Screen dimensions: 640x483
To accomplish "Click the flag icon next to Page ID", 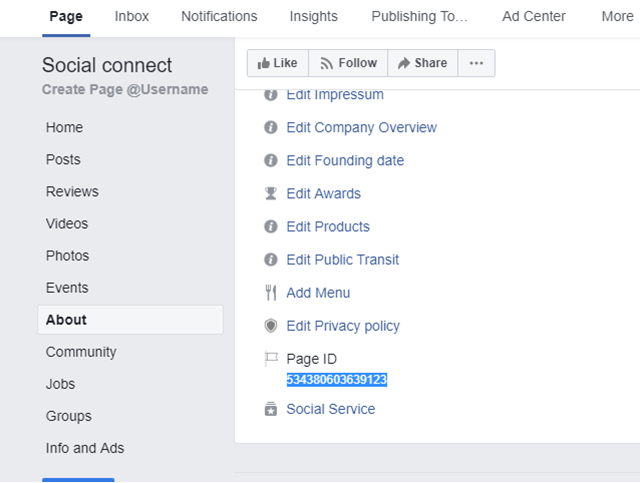I will 270,359.
